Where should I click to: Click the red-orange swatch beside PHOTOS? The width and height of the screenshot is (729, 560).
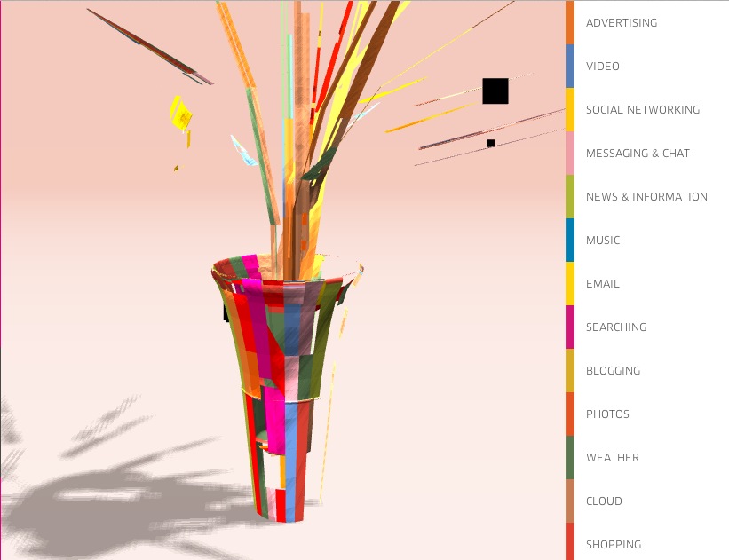pos(569,414)
